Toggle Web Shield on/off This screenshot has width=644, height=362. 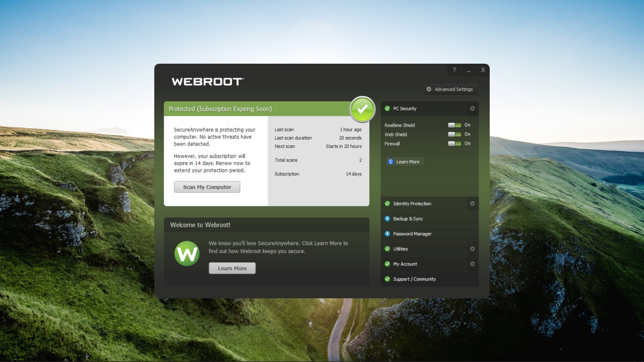tap(453, 134)
